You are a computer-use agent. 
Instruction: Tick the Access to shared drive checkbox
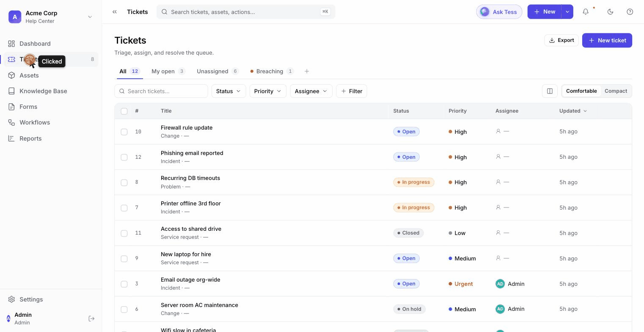click(124, 233)
